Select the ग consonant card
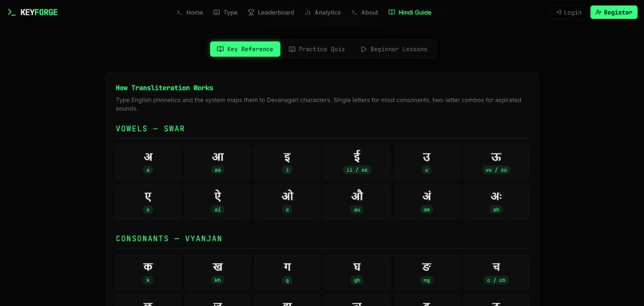This screenshot has width=644, height=306. pyautogui.click(x=287, y=272)
